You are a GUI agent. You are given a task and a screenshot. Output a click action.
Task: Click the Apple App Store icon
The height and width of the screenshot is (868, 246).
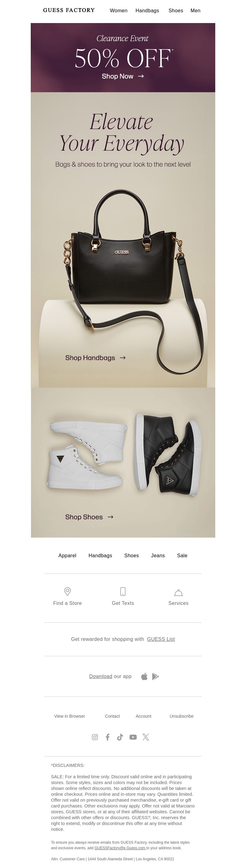(x=144, y=676)
